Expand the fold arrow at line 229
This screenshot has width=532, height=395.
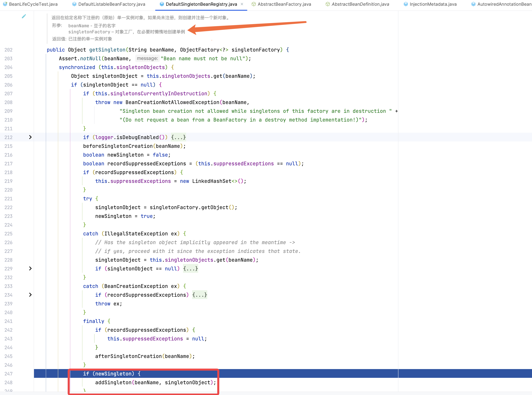[30, 269]
